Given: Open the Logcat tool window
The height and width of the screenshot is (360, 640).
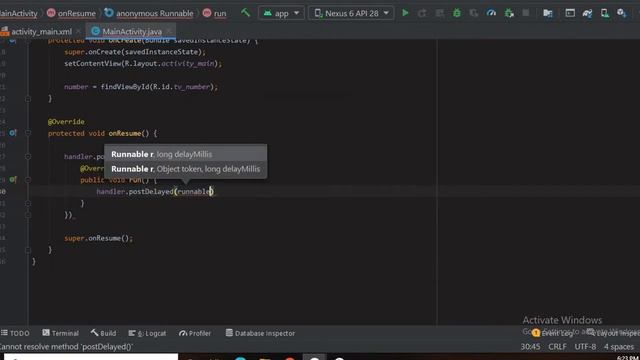Looking at the screenshot, I should 147,333.
